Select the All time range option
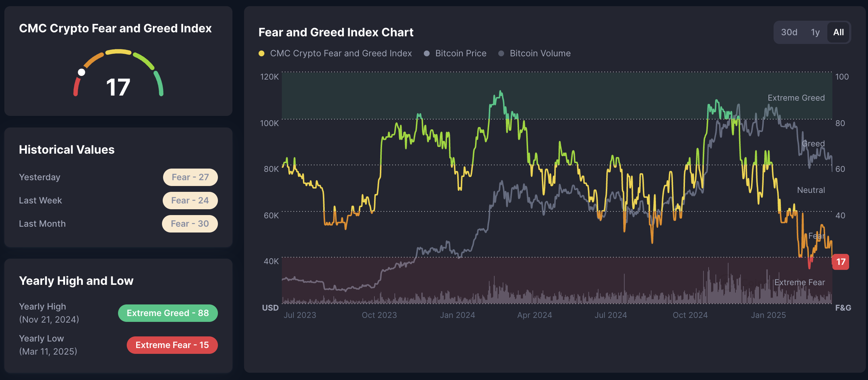Screen dimensions: 868x380 (x=838, y=32)
